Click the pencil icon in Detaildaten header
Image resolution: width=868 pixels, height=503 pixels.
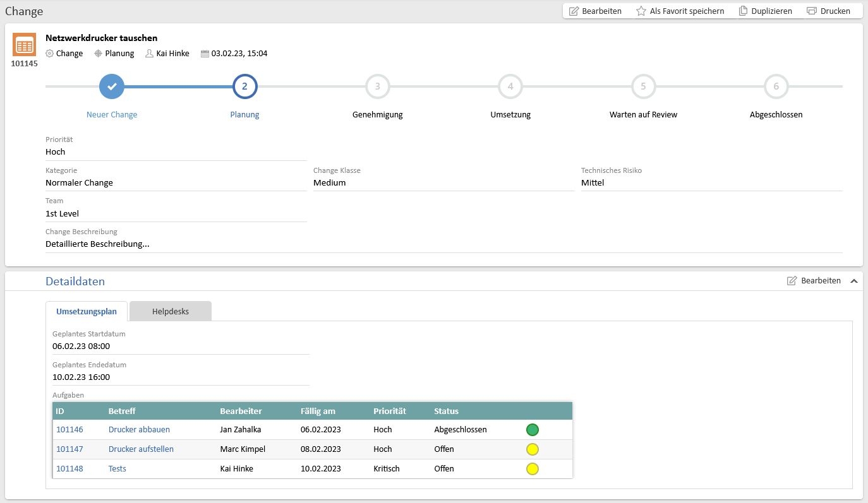pos(792,281)
